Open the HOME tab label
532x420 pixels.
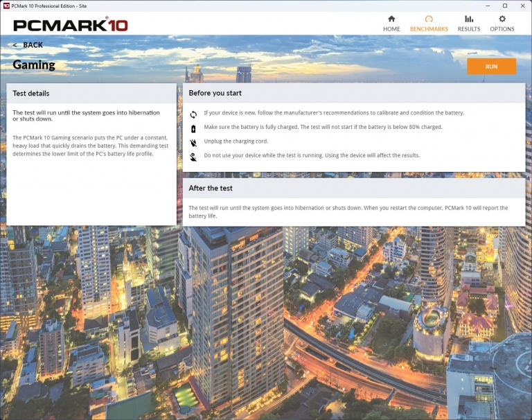click(x=391, y=29)
